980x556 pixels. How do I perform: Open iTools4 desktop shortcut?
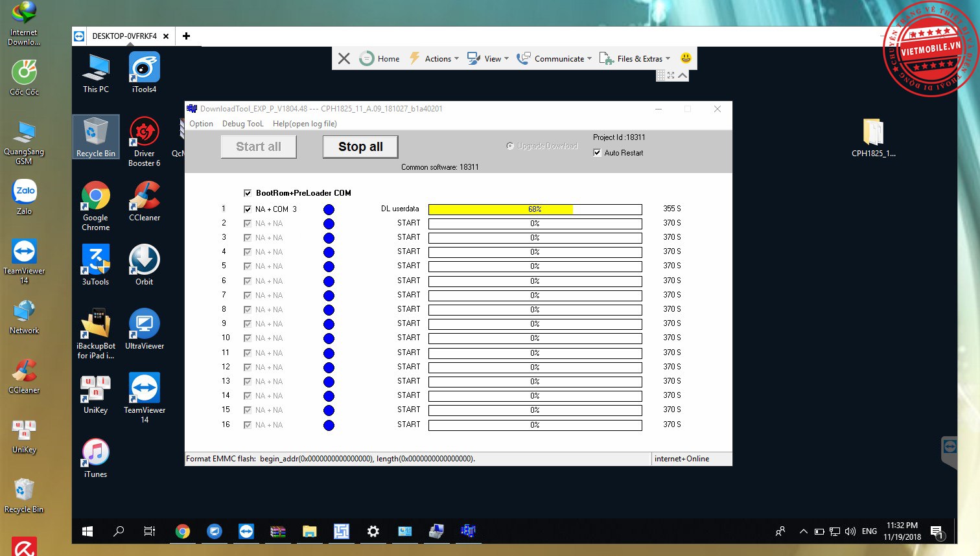pos(144,73)
